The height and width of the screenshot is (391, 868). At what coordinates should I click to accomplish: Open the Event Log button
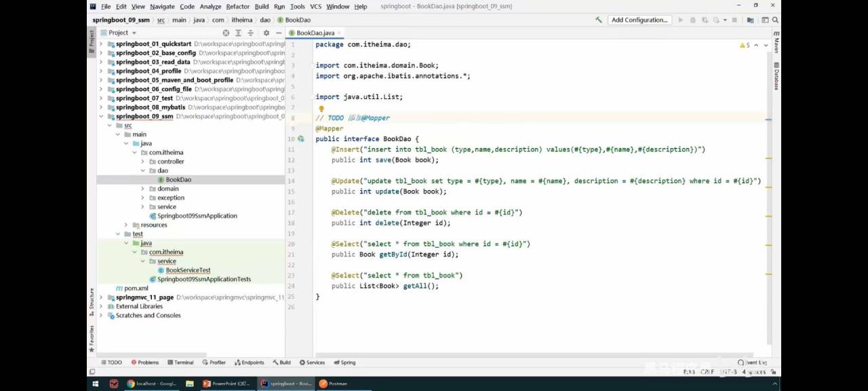point(753,362)
